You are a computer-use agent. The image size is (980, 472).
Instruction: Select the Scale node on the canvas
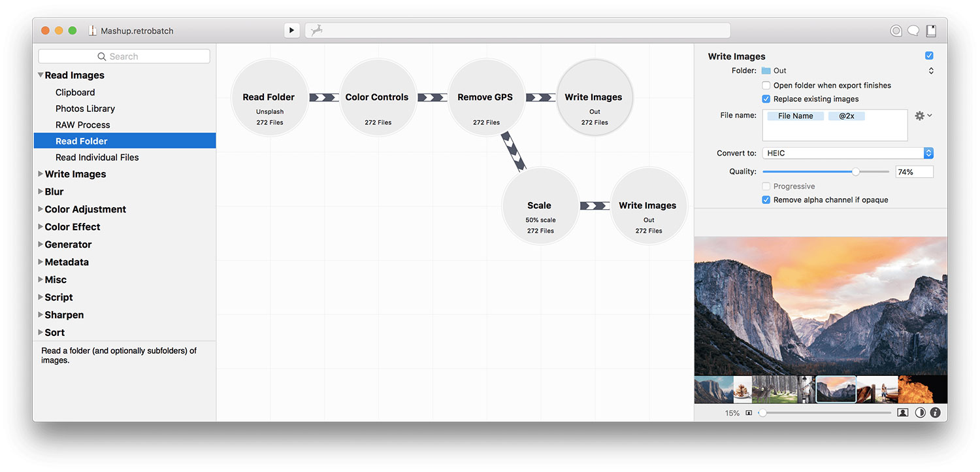[540, 206]
